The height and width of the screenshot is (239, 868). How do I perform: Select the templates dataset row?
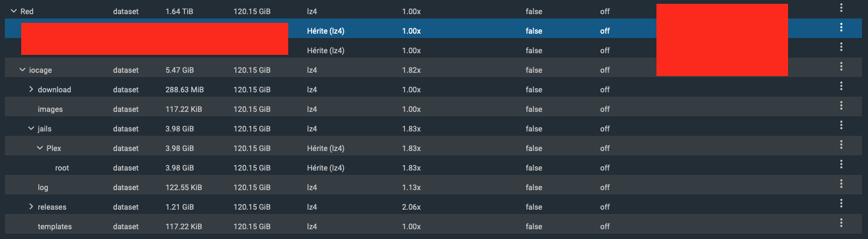pyautogui.click(x=54, y=227)
